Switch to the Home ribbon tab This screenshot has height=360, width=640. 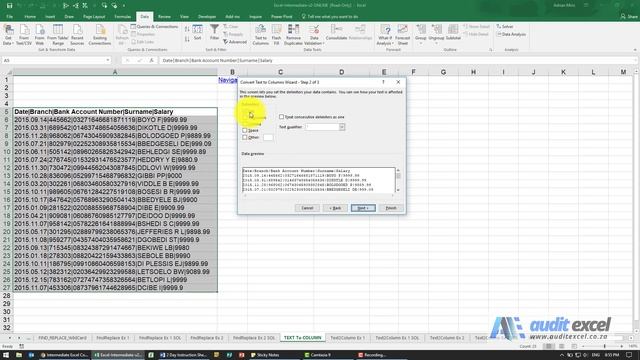pos(30,17)
